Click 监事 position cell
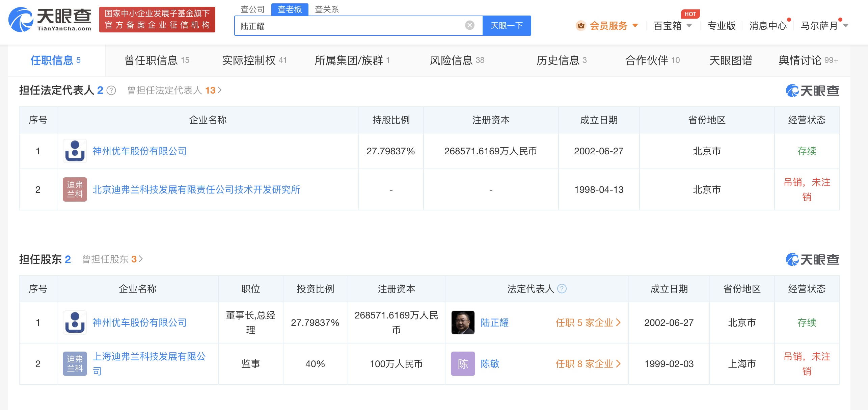The image size is (868, 410). click(x=250, y=364)
